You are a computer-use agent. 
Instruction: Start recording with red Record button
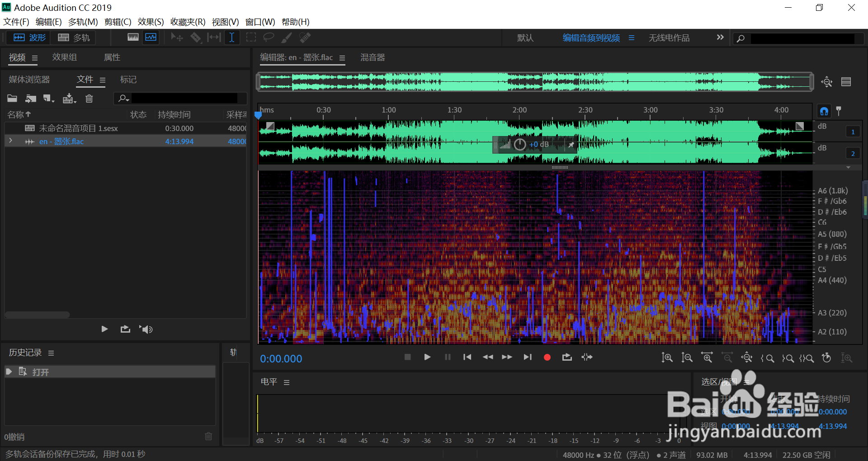pyautogui.click(x=547, y=357)
